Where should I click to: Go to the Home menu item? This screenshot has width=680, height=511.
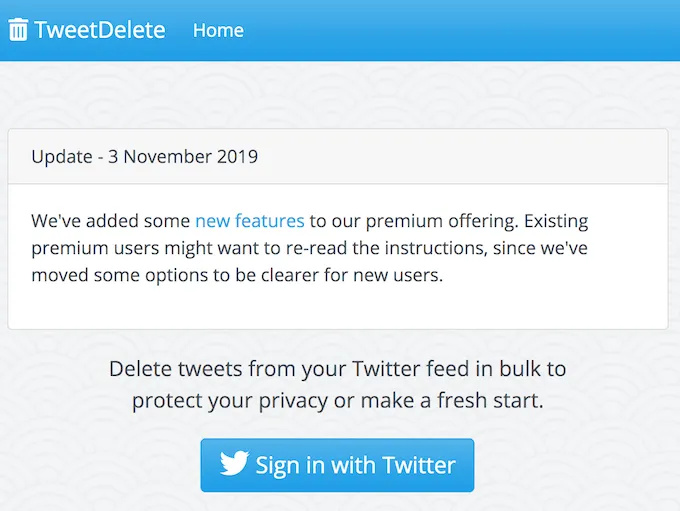point(218,30)
